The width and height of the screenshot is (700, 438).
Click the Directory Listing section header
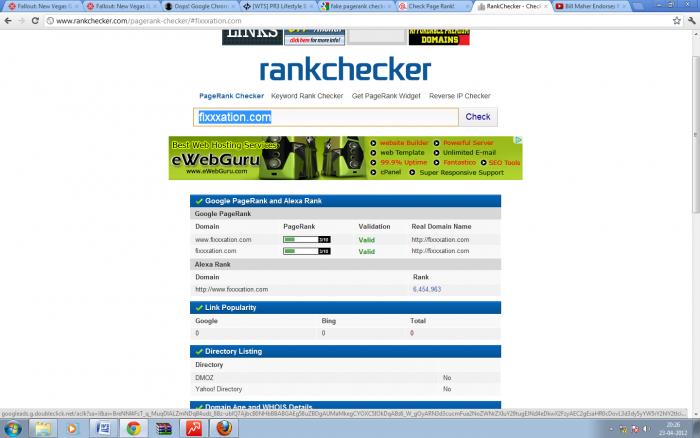345,351
